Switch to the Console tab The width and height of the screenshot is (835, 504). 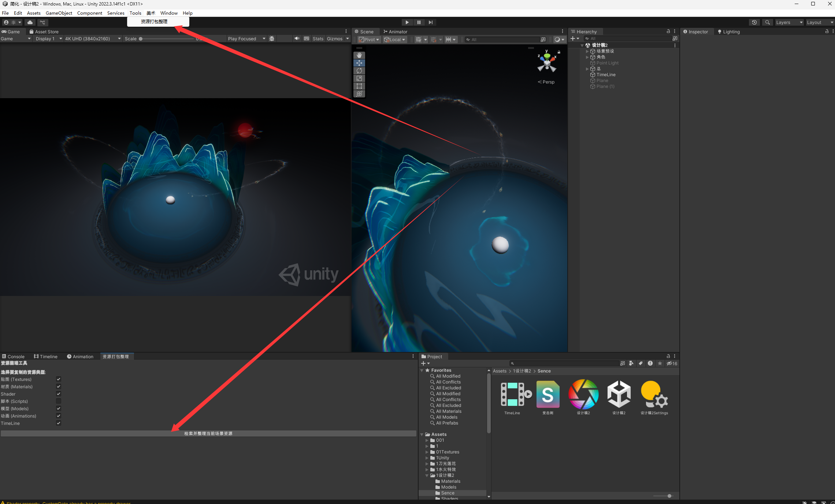(13, 356)
